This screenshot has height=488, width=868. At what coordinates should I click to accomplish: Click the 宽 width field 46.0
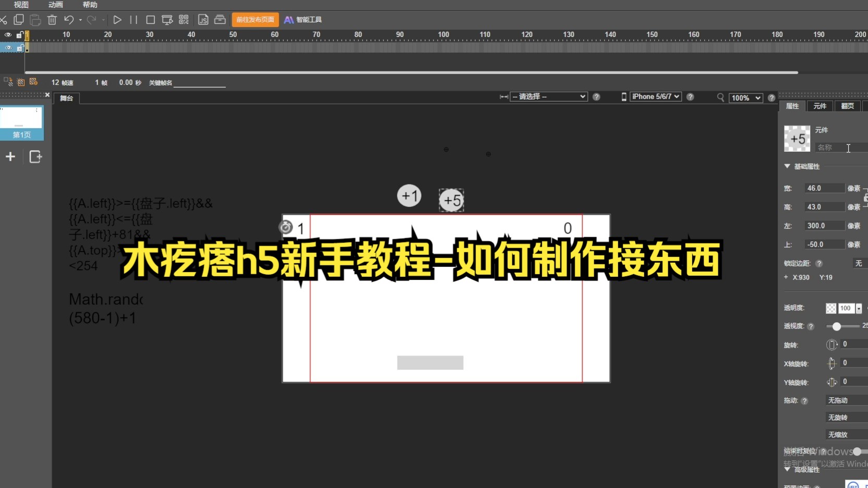(x=824, y=188)
